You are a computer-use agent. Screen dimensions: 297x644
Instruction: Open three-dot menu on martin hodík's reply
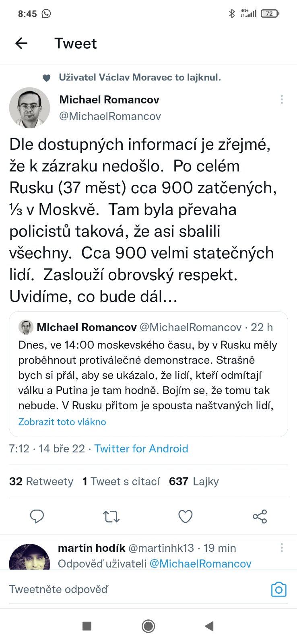point(282,547)
